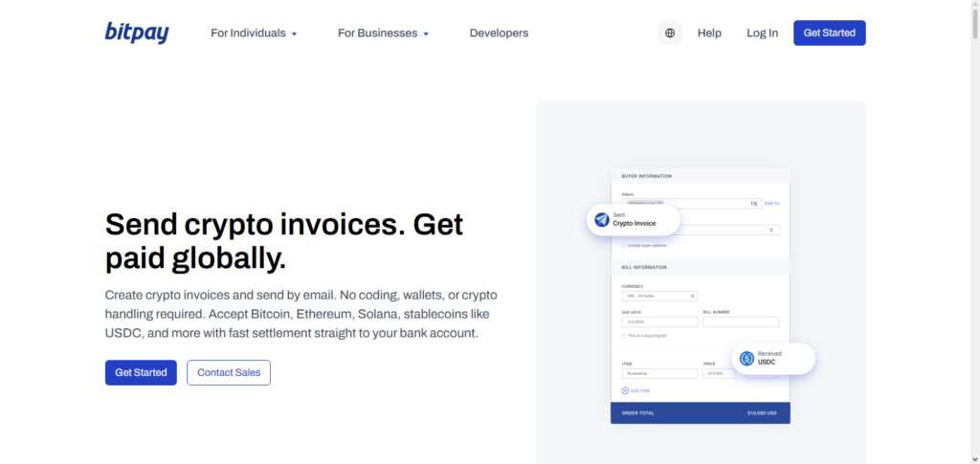Click the 'Received USDC' badge text
The width and height of the screenshot is (980, 464).
pyautogui.click(x=770, y=358)
